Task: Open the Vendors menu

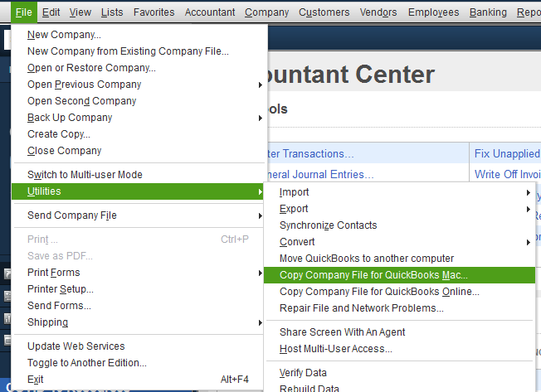Action: click(378, 12)
